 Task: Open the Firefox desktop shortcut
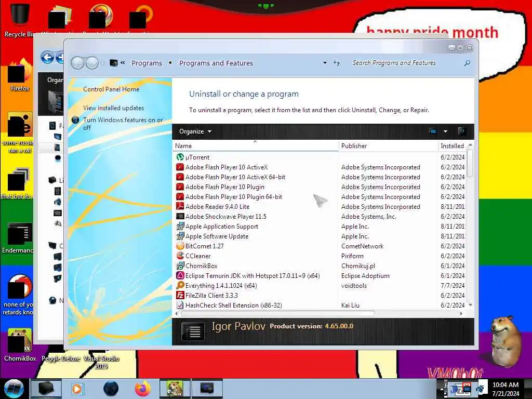pos(20,75)
